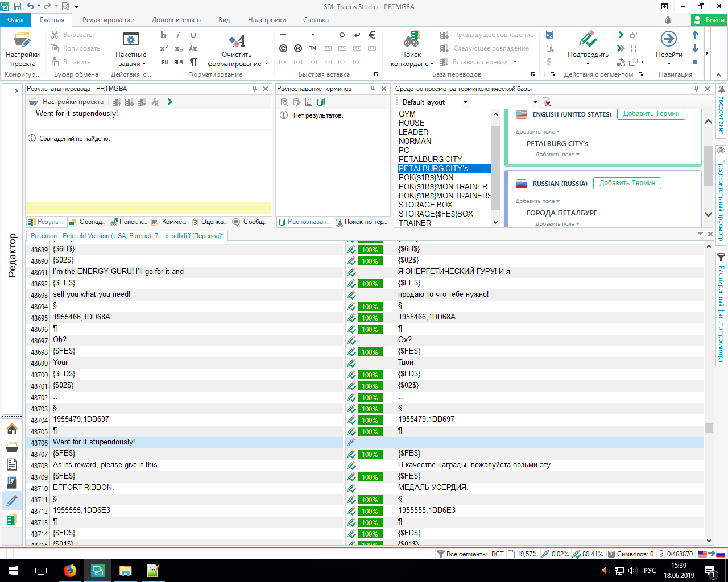The image size is (728, 582).
Task: Toggle italic formatting in the ribbon
Action: click(x=178, y=35)
